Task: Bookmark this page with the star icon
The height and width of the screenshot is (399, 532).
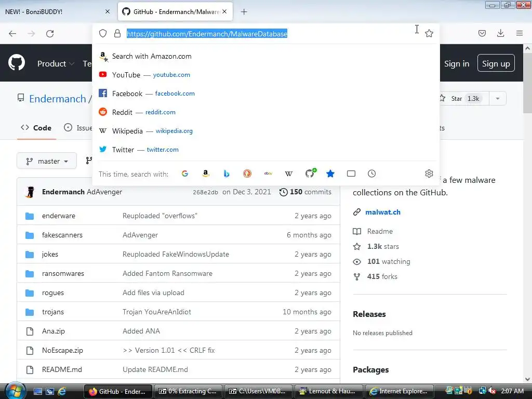Action: click(x=429, y=33)
